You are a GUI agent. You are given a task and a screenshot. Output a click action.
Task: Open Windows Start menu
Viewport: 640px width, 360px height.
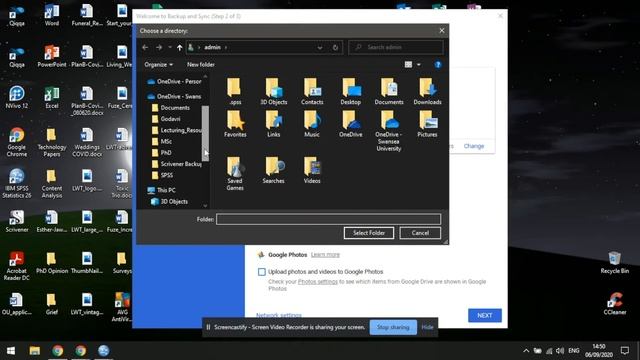[x=11, y=351]
